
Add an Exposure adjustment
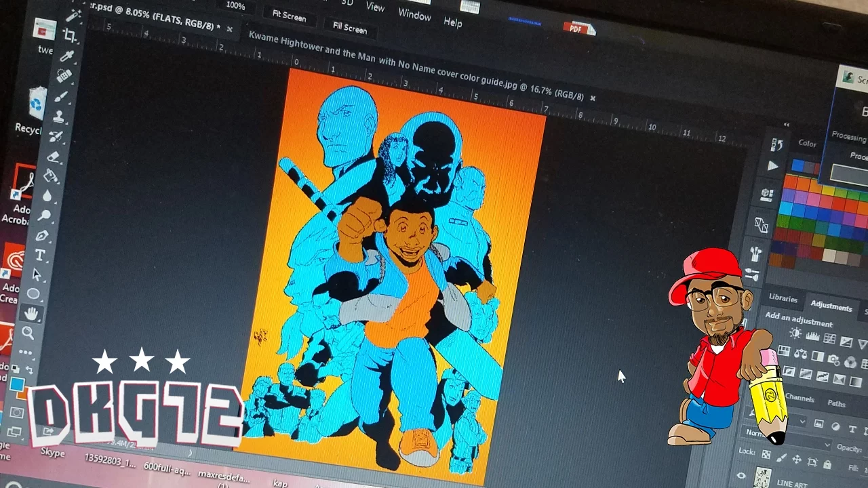(846, 342)
